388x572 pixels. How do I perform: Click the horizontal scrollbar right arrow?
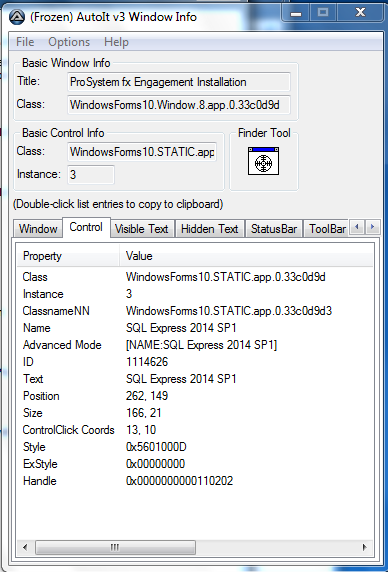(x=364, y=547)
